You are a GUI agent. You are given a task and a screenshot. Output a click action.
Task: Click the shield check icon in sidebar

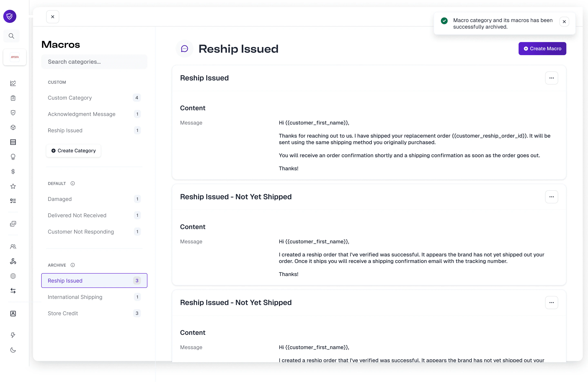[x=13, y=113]
